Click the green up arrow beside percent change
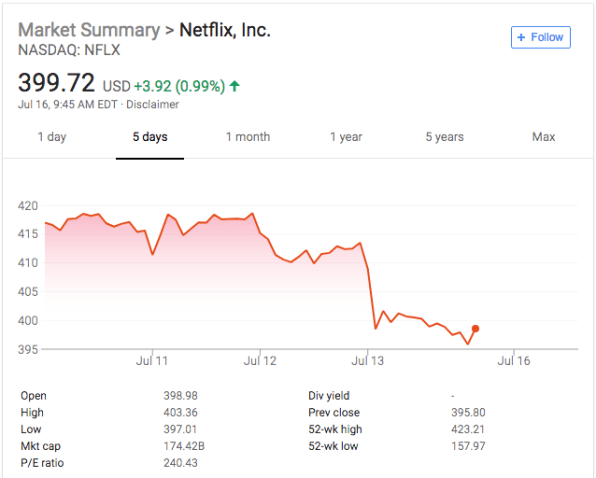The width and height of the screenshot is (596, 478). pyautogui.click(x=235, y=86)
